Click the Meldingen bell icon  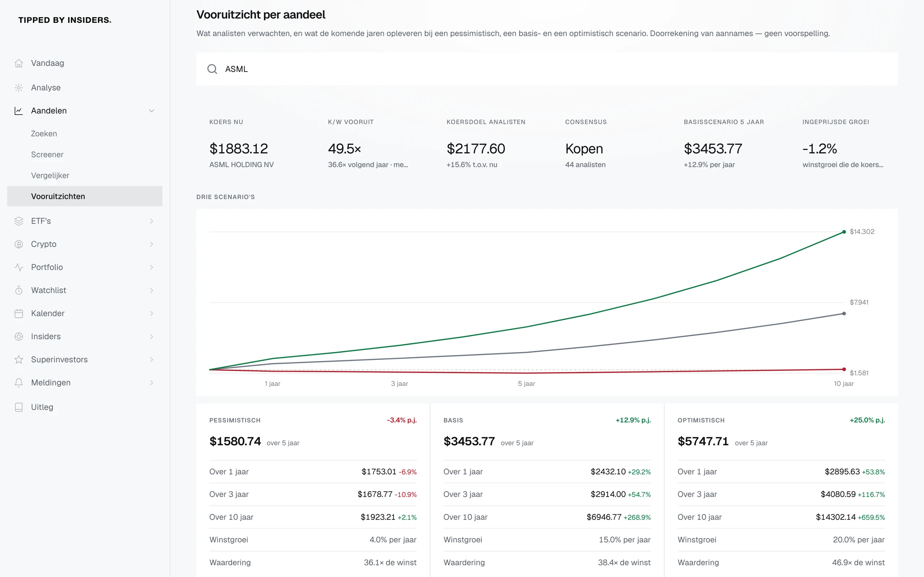point(19,383)
